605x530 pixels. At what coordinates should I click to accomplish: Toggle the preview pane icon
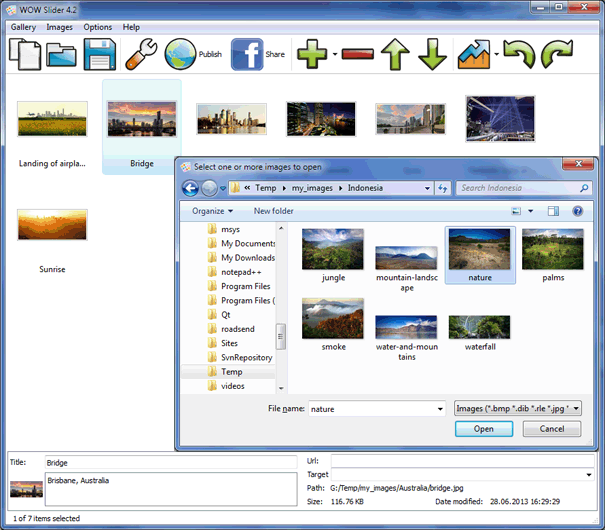point(553,211)
